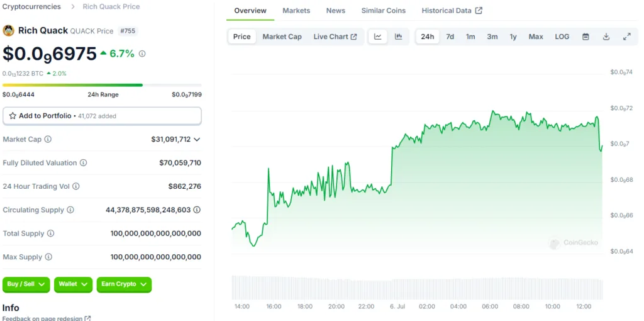Click the star icon in Add to Portfolio
The image size is (644, 321).
click(13, 116)
